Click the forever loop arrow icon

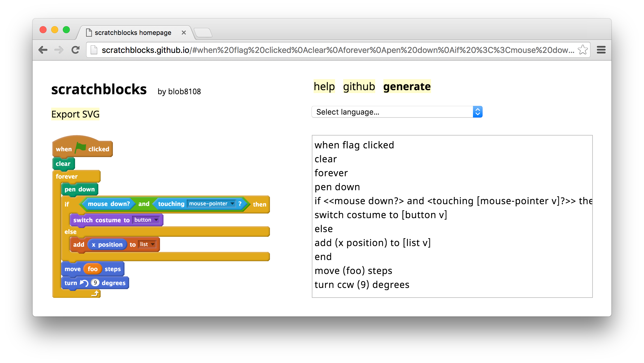pyautogui.click(x=95, y=294)
